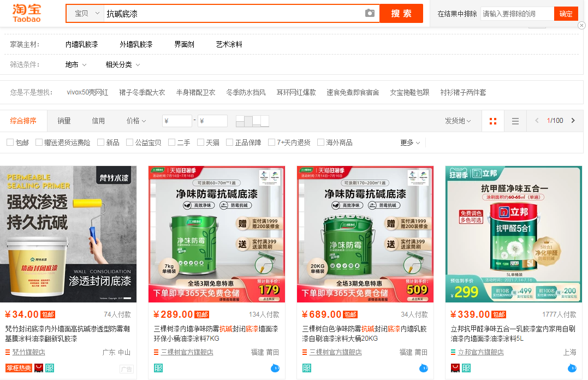
Task: Enable the 天猫 filter checkbox
Action: pyautogui.click(x=200, y=143)
